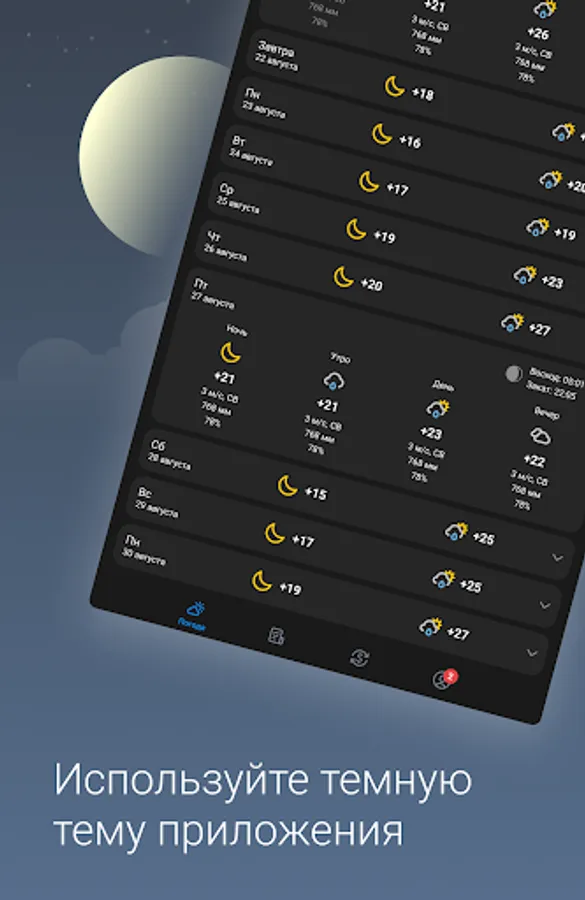This screenshot has height=900, width=585.
Task: Select the Вт 24 августа row label
Action: pyautogui.click(x=251, y=151)
